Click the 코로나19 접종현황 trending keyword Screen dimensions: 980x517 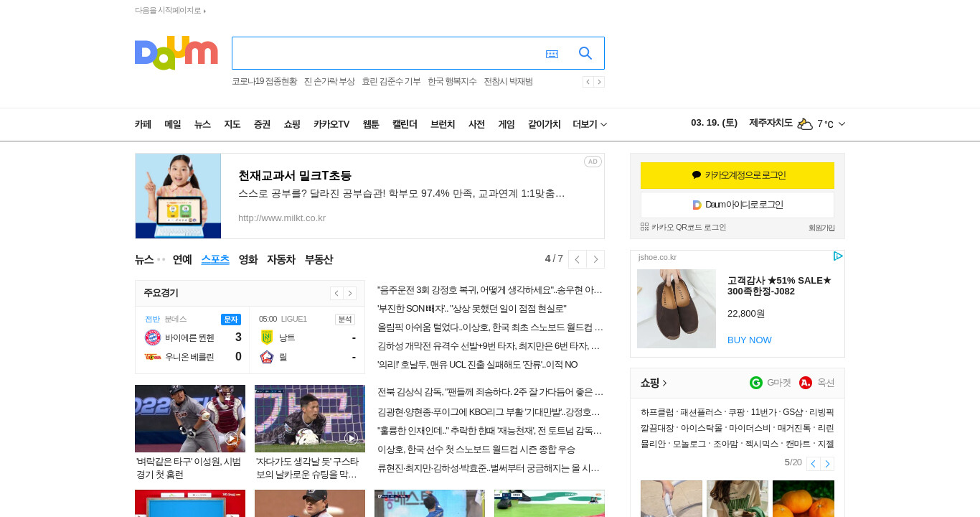[x=264, y=82]
